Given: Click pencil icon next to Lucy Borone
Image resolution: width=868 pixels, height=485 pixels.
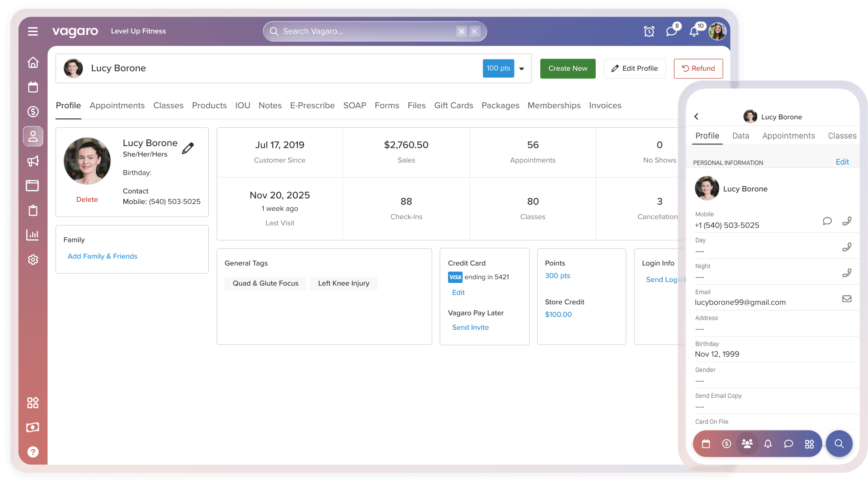Looking at the screenshot, I should point(188,148).
